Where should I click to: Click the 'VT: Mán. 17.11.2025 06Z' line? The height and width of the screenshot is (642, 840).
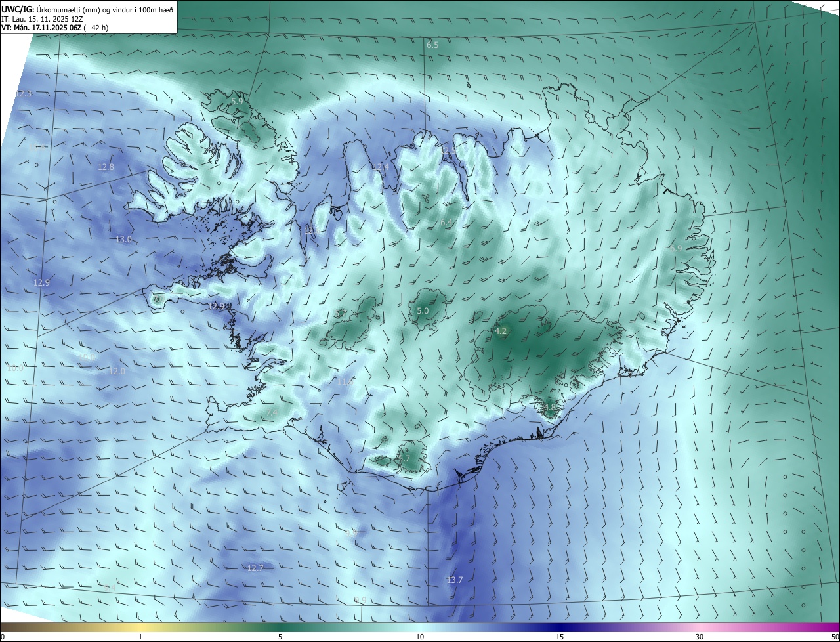click(41, 28)
